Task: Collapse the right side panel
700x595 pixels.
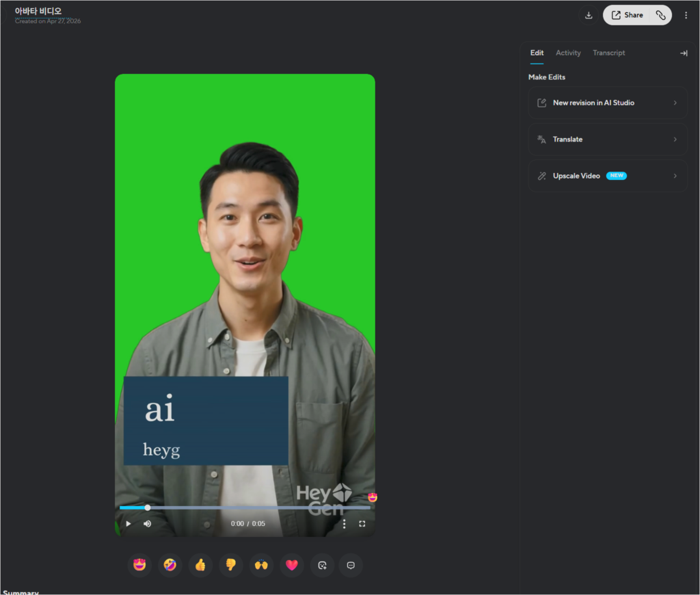Action: (683, 53)
